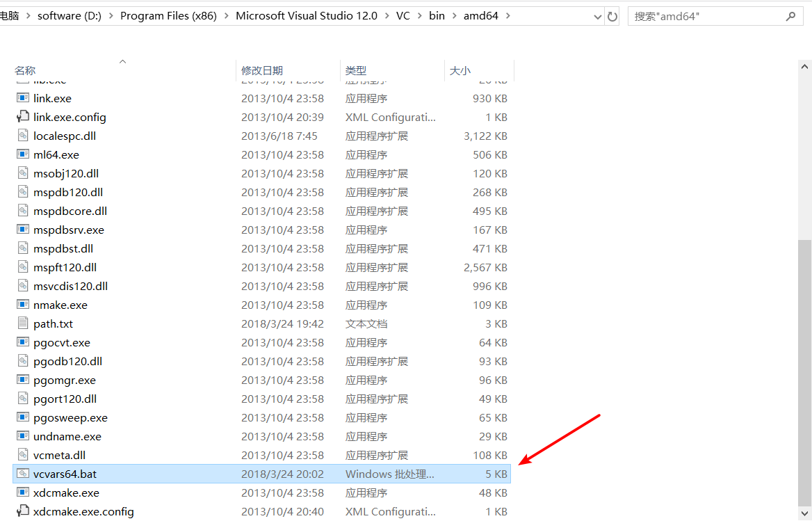This screenshot has height=521, width=812.
Task: Navigate to 电脑 via the breadcrumb
Action: (x=11, y=15)
